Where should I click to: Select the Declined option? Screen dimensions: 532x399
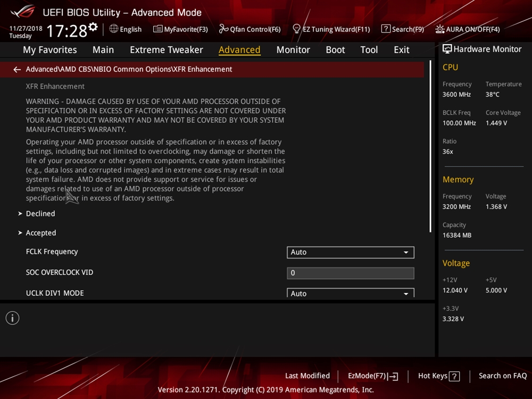tap(40, 213)
